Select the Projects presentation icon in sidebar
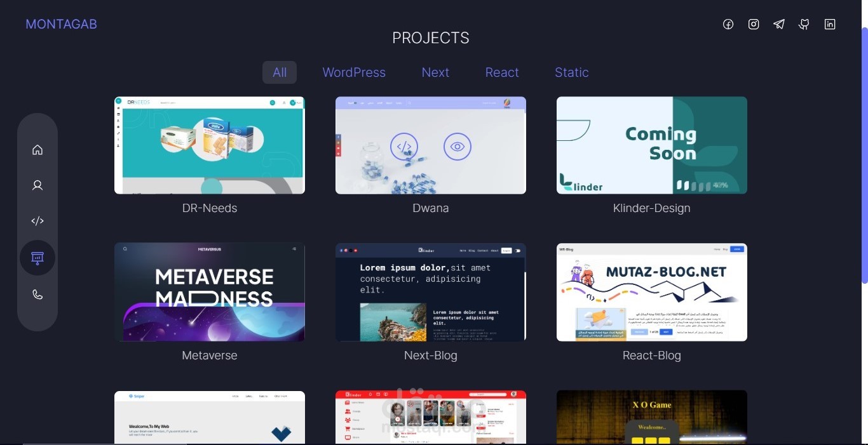 click(x=37, y=258)
